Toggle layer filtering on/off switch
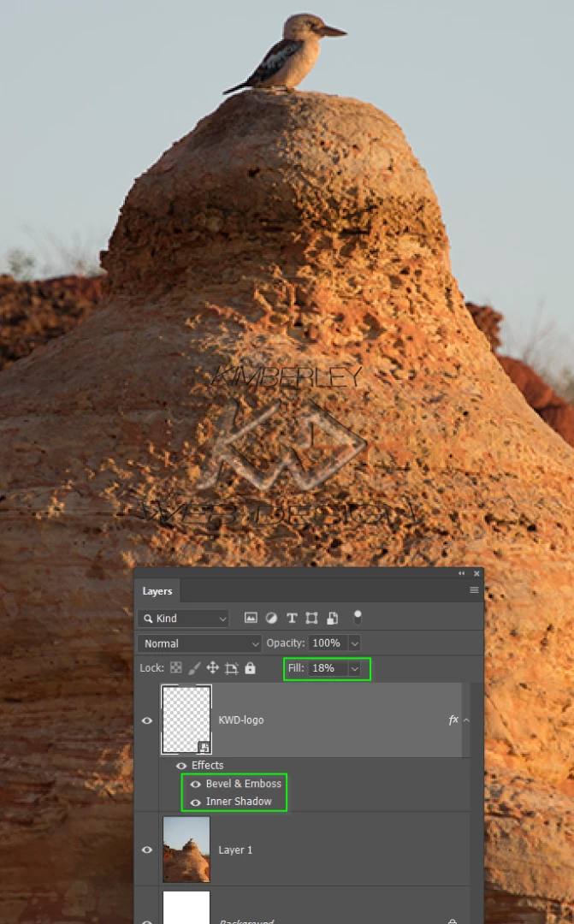574x924 pixels. click(x=357, y=617)
